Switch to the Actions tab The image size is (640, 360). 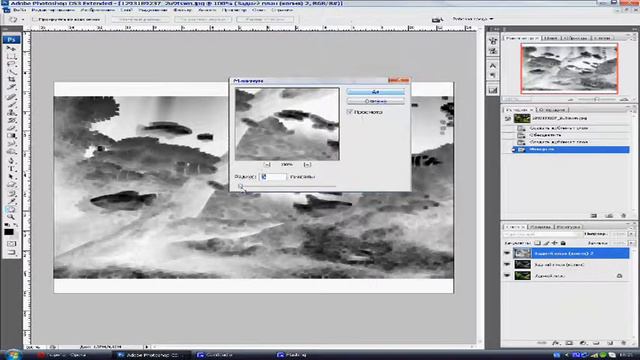point(552,110)
